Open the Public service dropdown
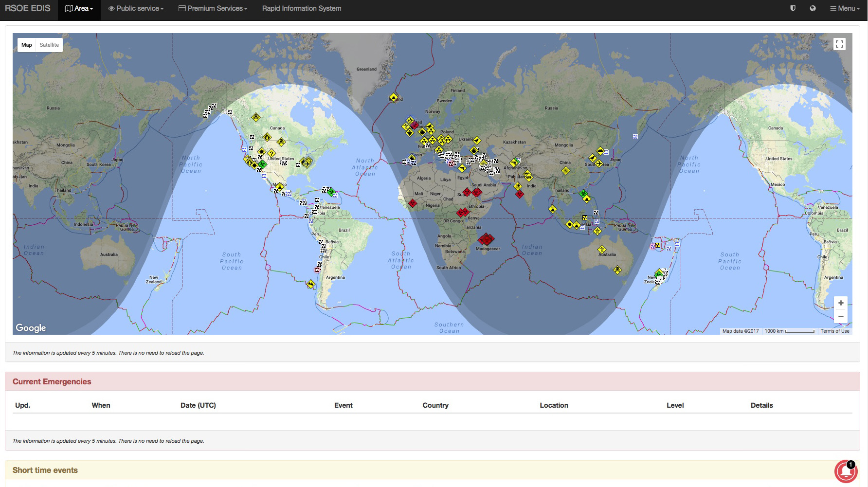Image resolution: width=868 pixels, height=487 pixels. 136,8
